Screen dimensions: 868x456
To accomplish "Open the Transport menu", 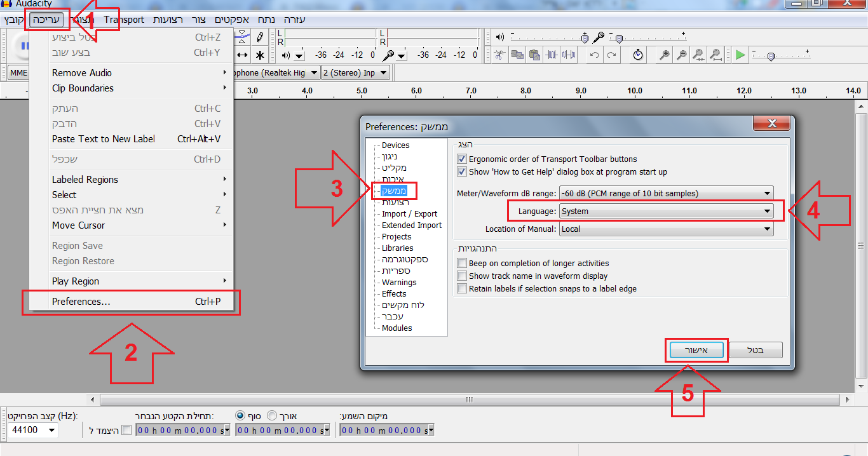I will [x=124, y=20].
